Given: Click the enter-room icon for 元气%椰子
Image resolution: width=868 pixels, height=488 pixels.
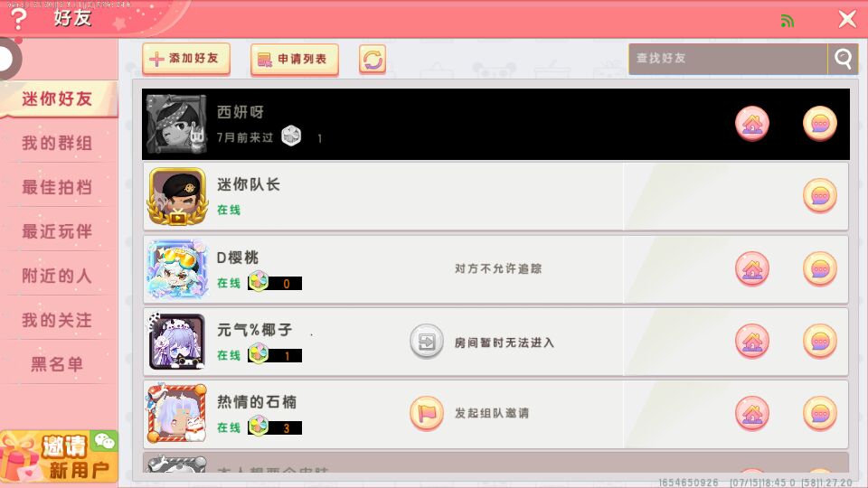Looking at the screenshot, I should (x=426, y=342).
